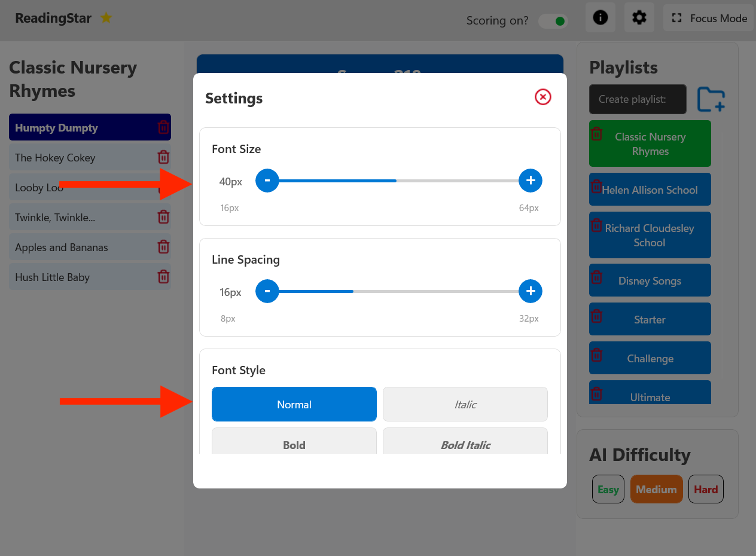Select the Italic font style
The image size is (756, 556).
click(465, 405)
